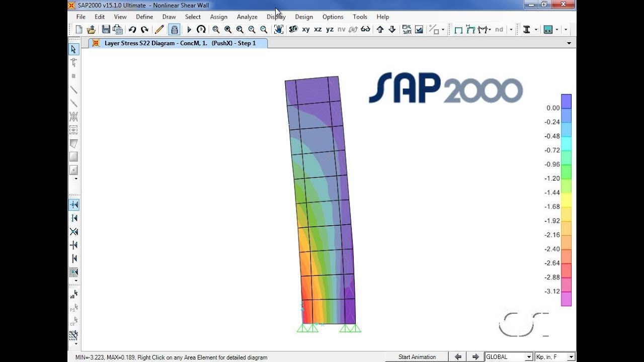Image resolution: width=644 pixels, height=362 pixels.
Task: Click the Zoom In One Step icon
Action: [252, 30]
